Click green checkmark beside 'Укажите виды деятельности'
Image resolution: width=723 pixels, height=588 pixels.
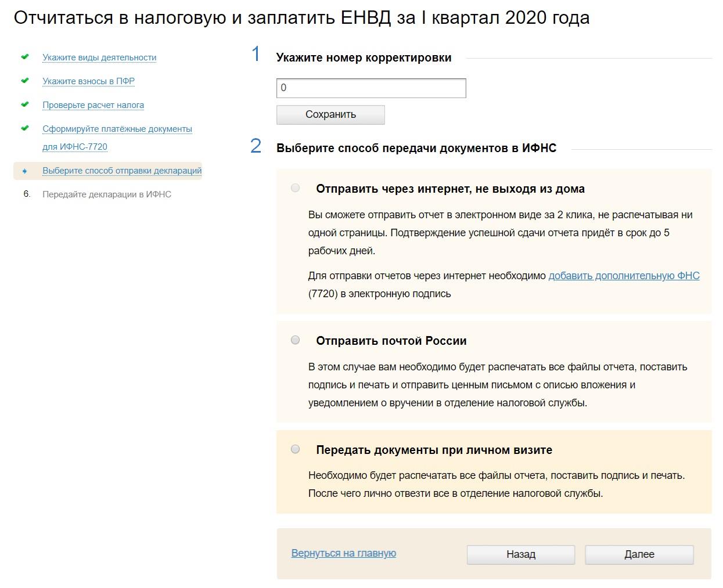pyautogui.click(x=25, y=57)
